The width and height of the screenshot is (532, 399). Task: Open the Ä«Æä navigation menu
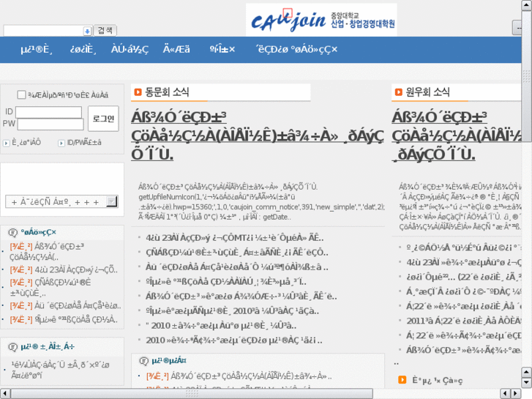pos(176,50)
